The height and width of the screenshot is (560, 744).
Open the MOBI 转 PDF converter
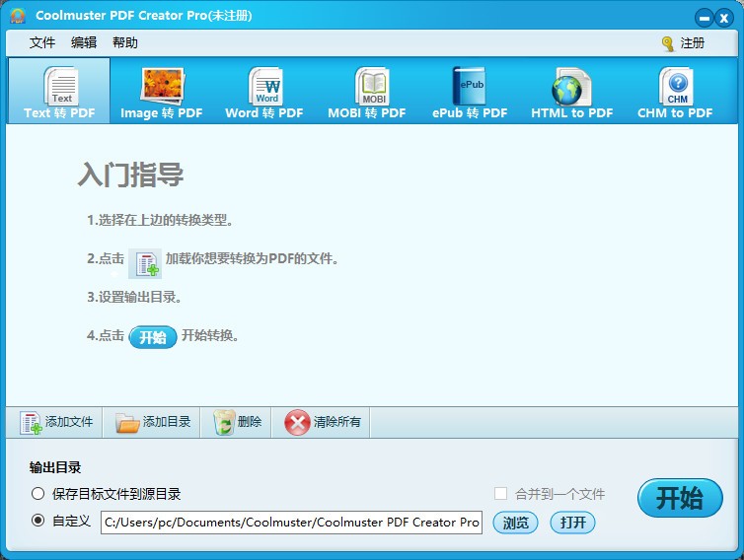(x=367, y=91)
